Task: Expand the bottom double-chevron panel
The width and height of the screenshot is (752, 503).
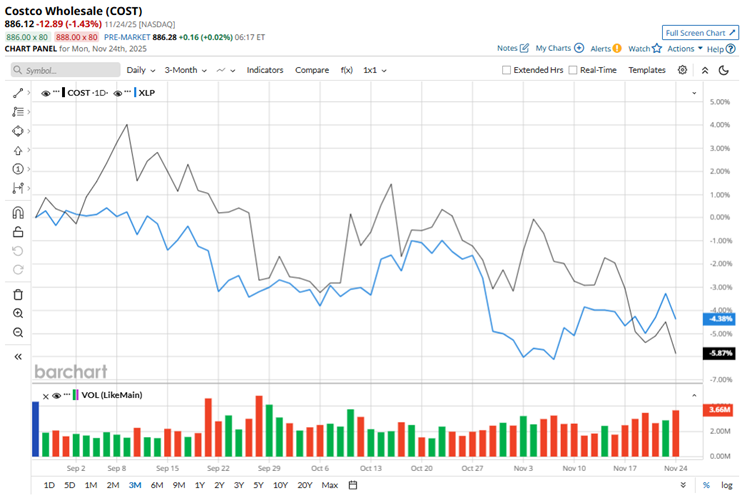Action: (683, 485)
